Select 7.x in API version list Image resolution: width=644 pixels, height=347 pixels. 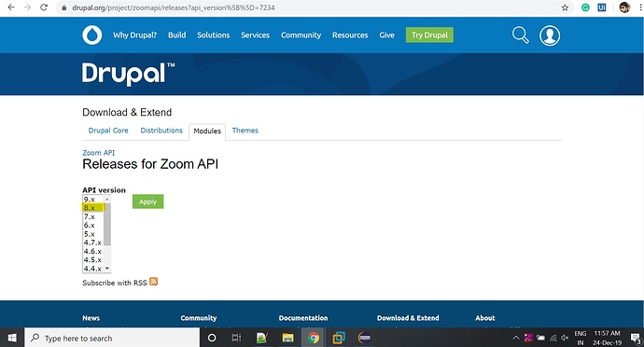92,216
